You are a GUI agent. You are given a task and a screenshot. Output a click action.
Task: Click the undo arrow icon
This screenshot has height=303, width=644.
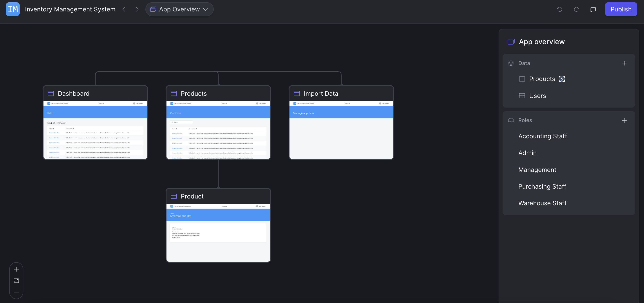pos(559,9)
